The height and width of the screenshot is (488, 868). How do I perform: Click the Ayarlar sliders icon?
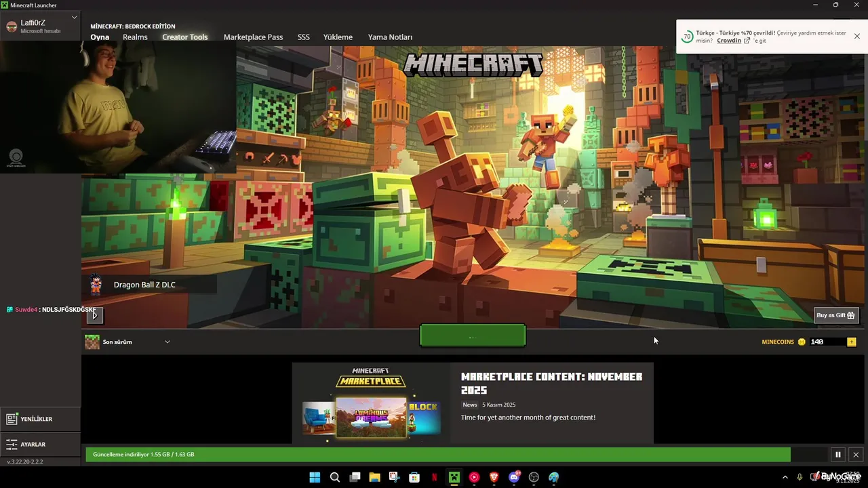point(12,445)
